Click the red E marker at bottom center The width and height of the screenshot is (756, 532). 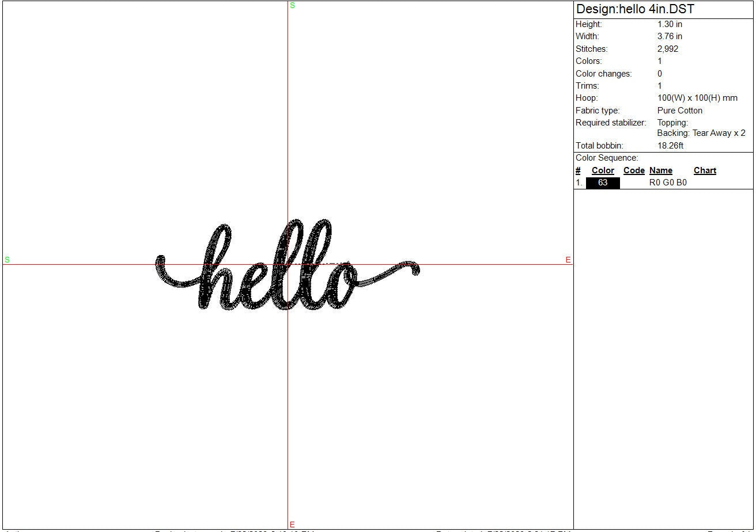click(x=292, y=524)
